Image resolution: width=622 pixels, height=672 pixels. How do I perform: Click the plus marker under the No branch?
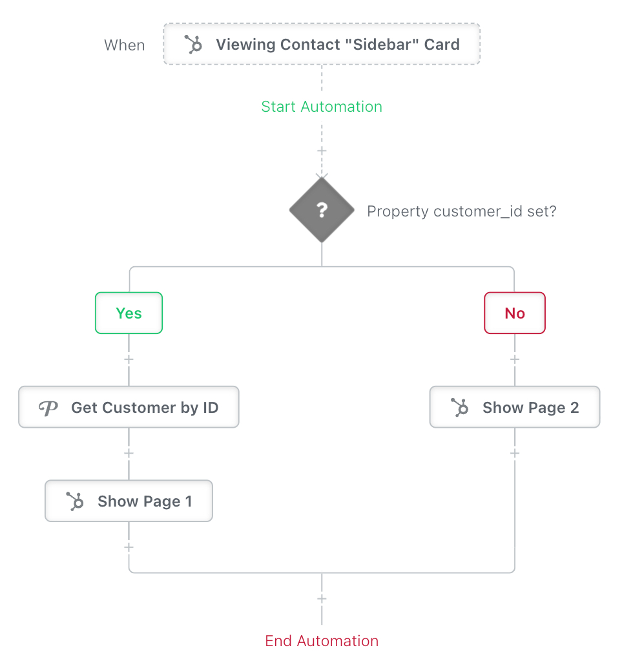point(515,359)
